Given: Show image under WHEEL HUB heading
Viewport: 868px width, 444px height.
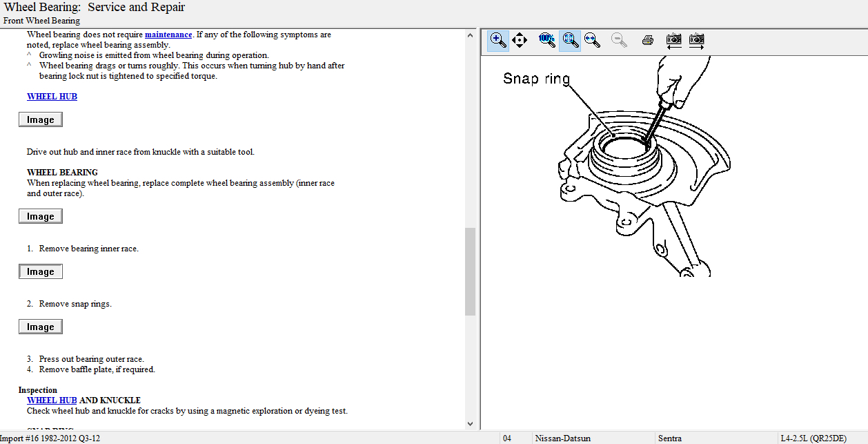Looking at the screenshot, I should 41,119.
